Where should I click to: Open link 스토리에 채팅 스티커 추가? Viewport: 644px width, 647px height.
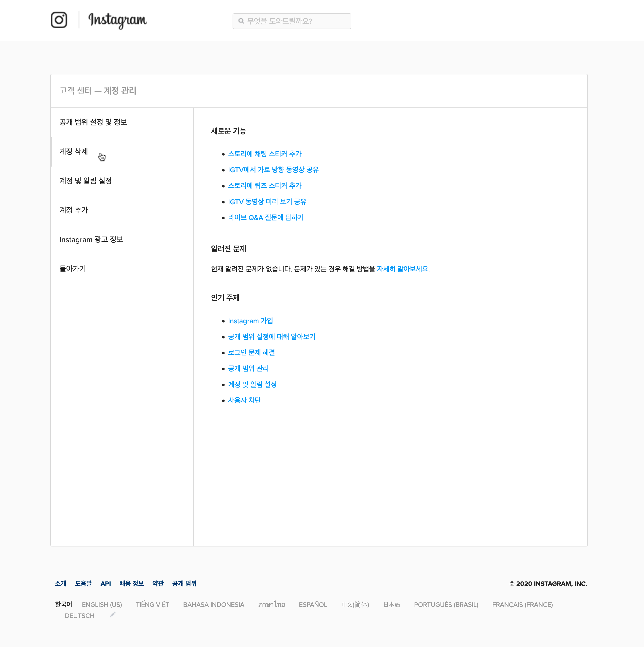(x=265, y=154)
